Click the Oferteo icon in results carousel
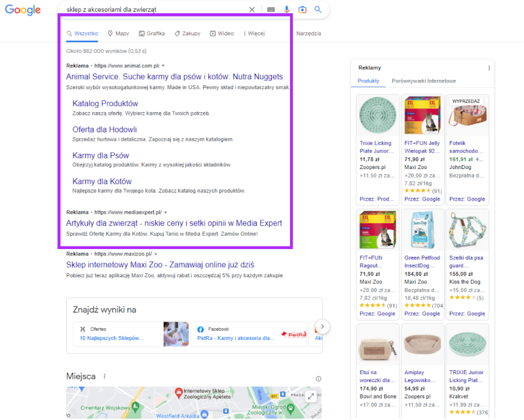The height and width of the screenshot is (420, 524). [x=83, y=330]
